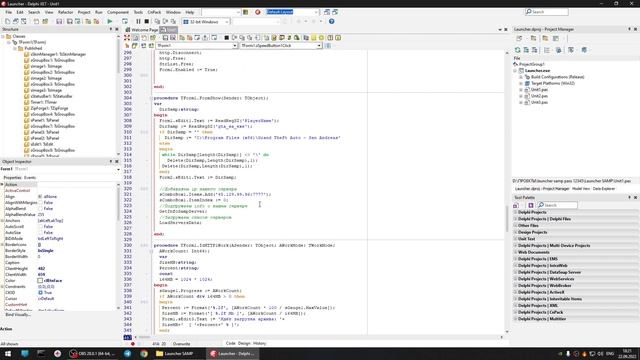Open the Windows Start menu
This screenshot has height=360, width=640.
(x=8, y=353)
